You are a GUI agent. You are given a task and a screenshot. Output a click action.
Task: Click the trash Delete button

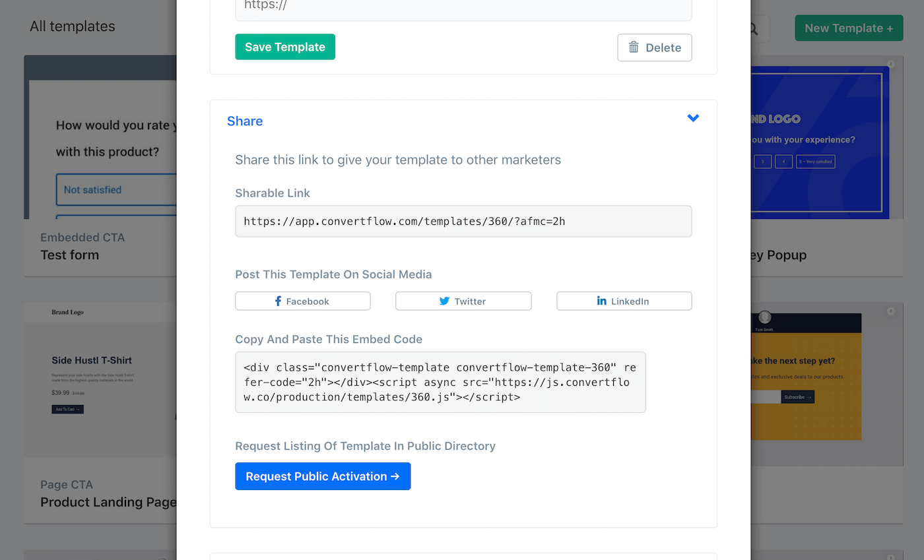pos(654,47)
